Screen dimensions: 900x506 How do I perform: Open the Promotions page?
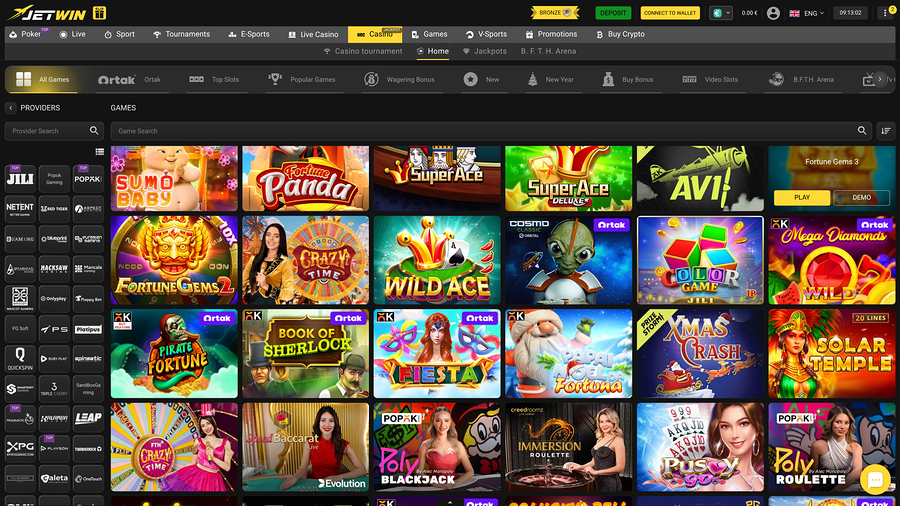(551, 34)
